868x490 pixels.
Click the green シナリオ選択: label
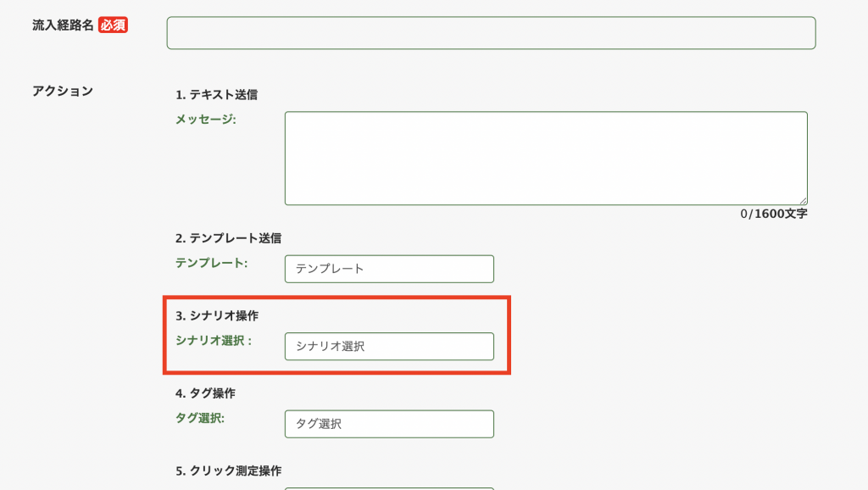click(x=214, y=341)
